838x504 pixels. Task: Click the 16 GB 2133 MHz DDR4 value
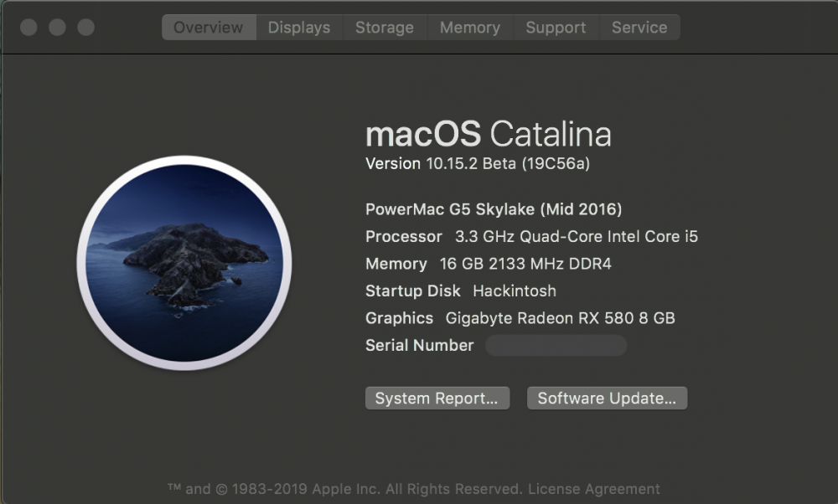[525, 264]
